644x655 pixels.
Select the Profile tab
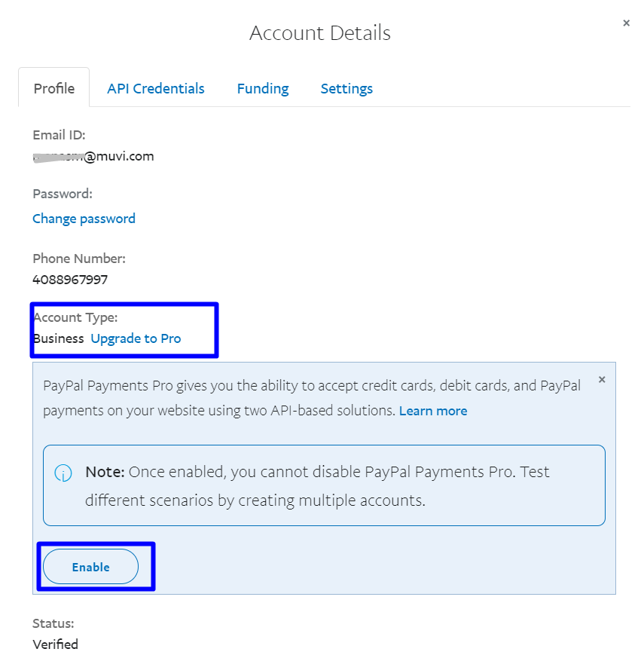[53, 88]
